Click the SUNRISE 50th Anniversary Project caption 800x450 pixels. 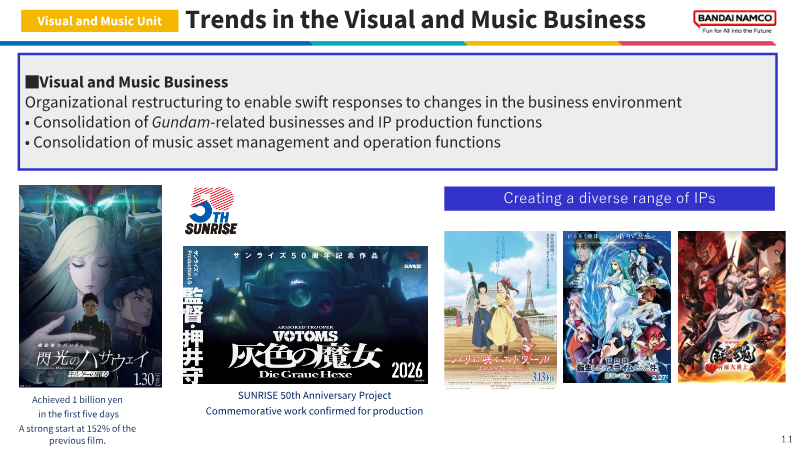point(314,395)
